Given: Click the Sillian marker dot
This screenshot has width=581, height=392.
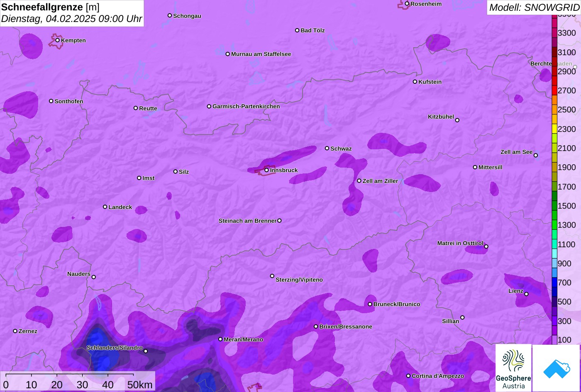Looking at the screenshot, I should click(x=462, y=318).
